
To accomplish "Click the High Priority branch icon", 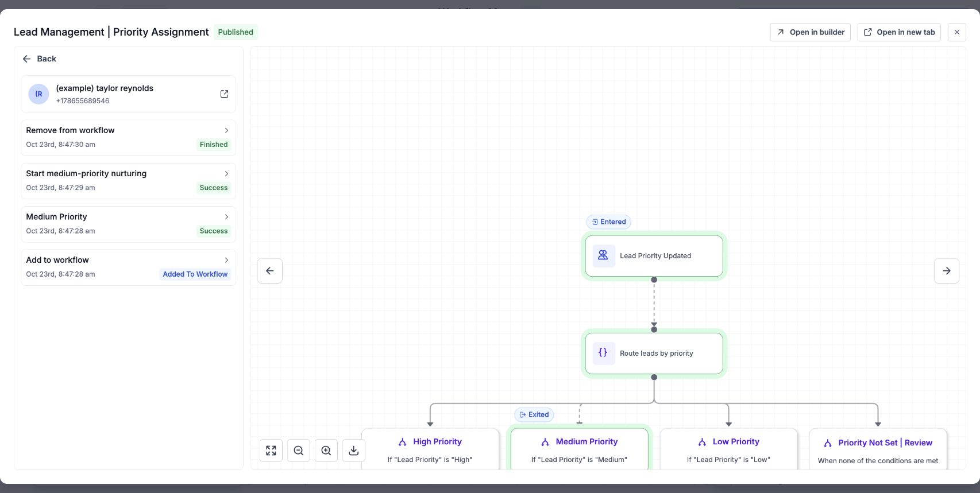I will point(402,442).
